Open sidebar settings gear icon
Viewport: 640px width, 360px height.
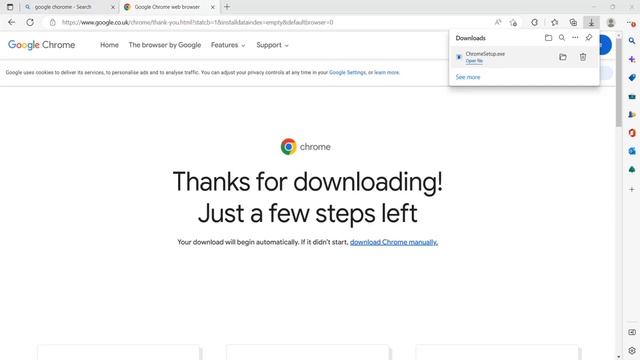632,351
